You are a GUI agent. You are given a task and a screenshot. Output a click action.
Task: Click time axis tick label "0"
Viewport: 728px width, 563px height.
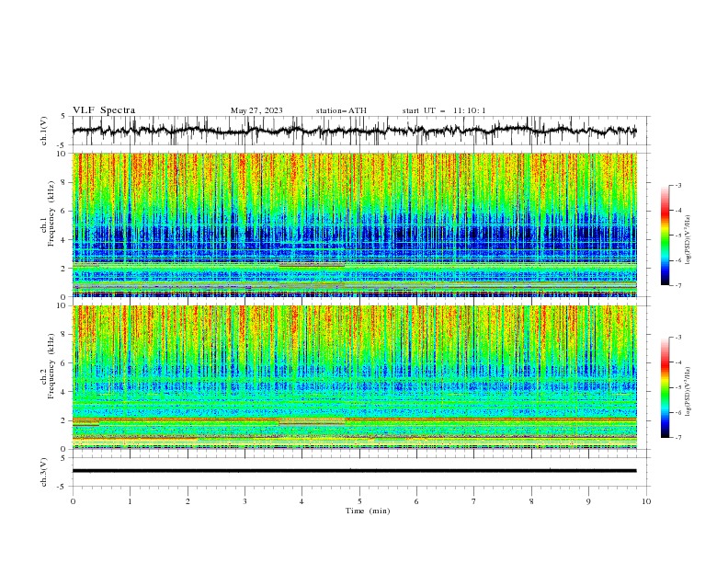73,501
